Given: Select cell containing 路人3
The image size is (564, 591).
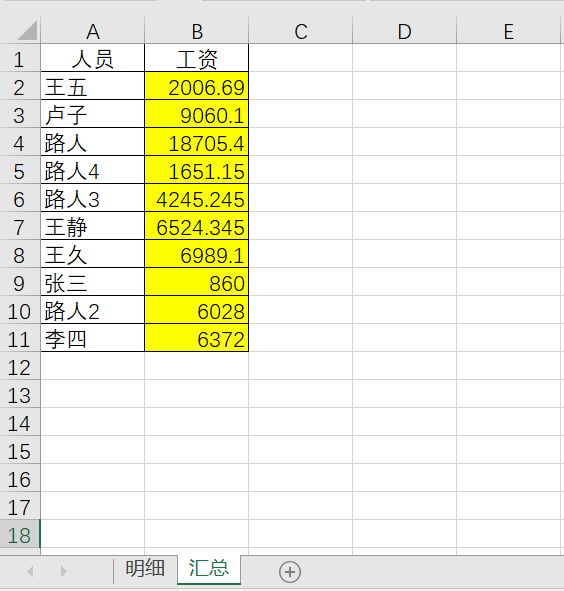Looking at the screenshot, I should click(x=93, y=199).
